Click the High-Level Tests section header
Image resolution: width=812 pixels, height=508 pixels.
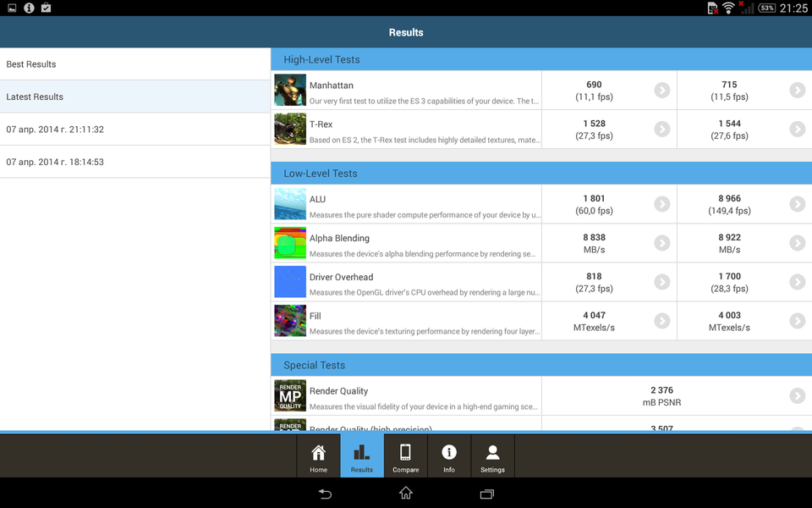[541, 59]
